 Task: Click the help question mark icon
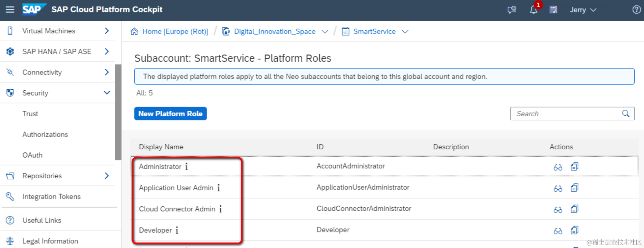click(636, 10)
